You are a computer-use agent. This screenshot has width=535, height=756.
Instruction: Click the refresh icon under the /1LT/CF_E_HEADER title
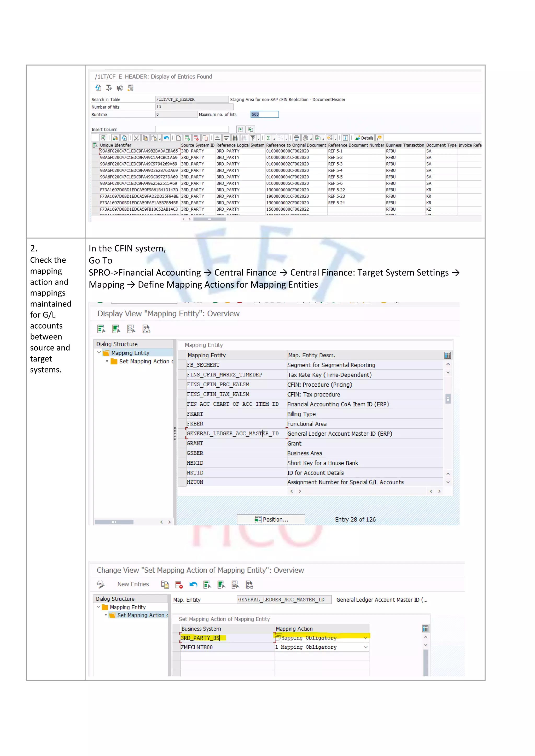98,88
